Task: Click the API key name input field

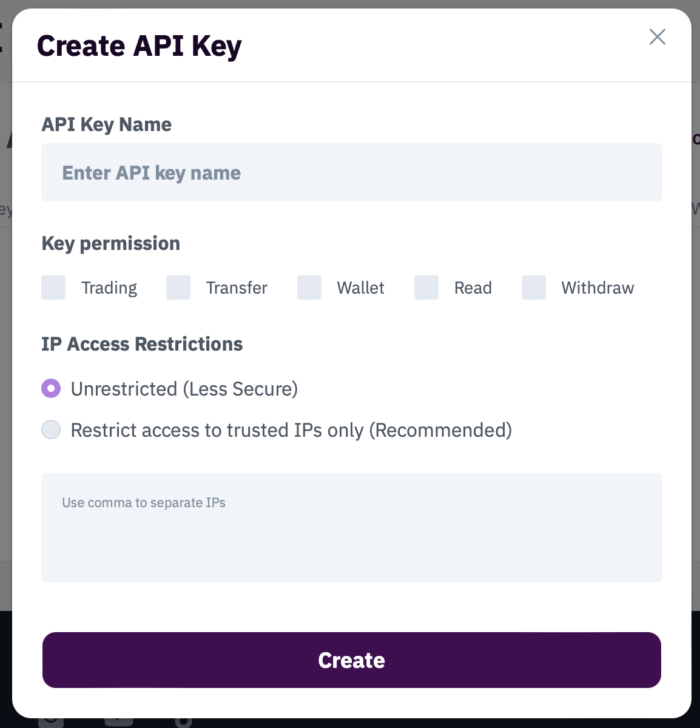Action: pyautogui.click(x=351, y=172)
